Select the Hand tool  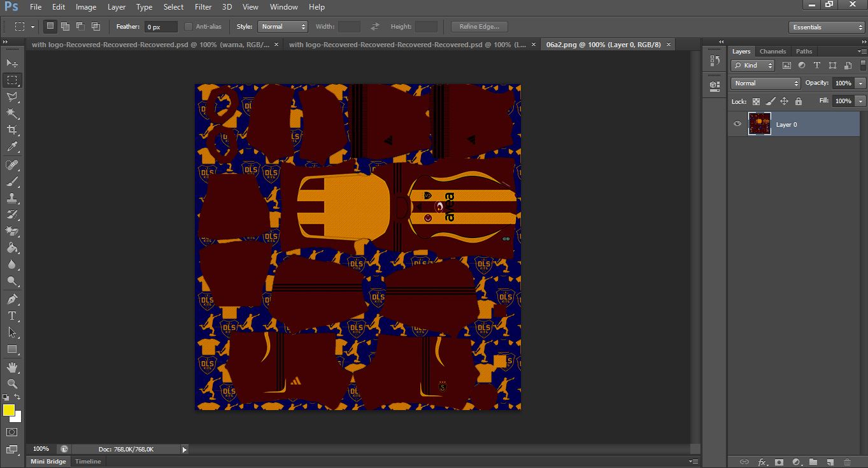tap(12, 367)
